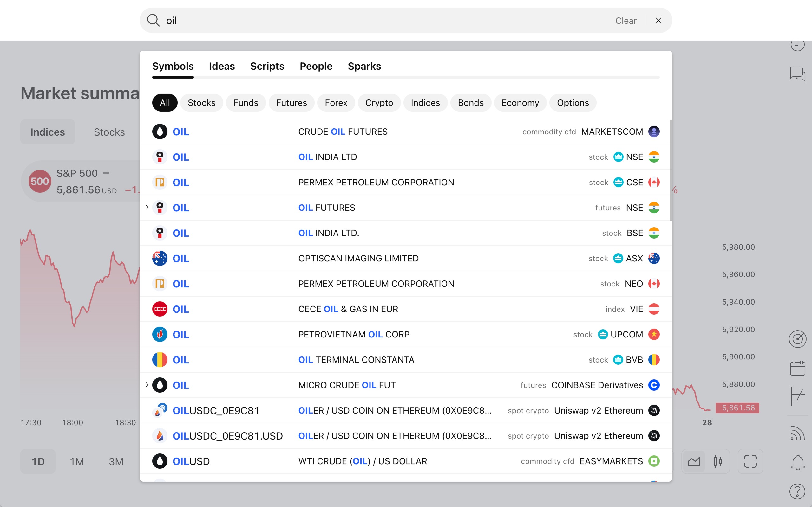Click the fullscreen chart icon
Image resolution: width=812 pixels, height=507 pixels.
click(x=750, y=461)
